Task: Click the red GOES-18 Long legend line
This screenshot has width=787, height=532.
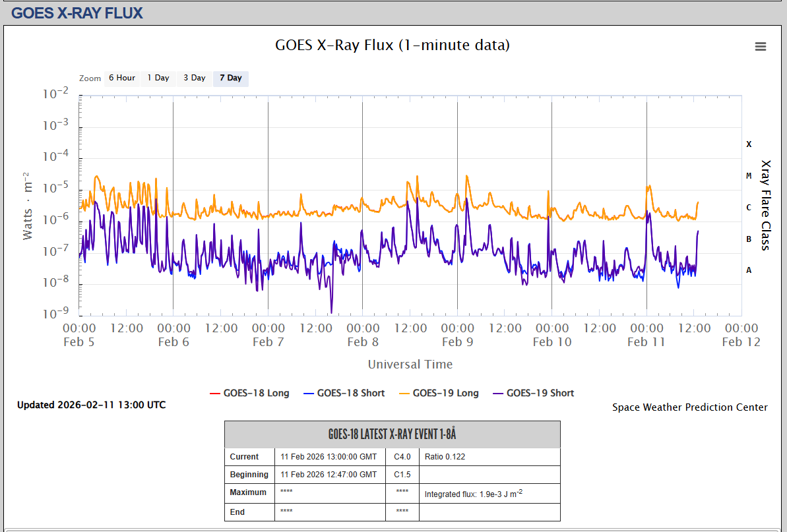Action: click(x=214, y=394)
